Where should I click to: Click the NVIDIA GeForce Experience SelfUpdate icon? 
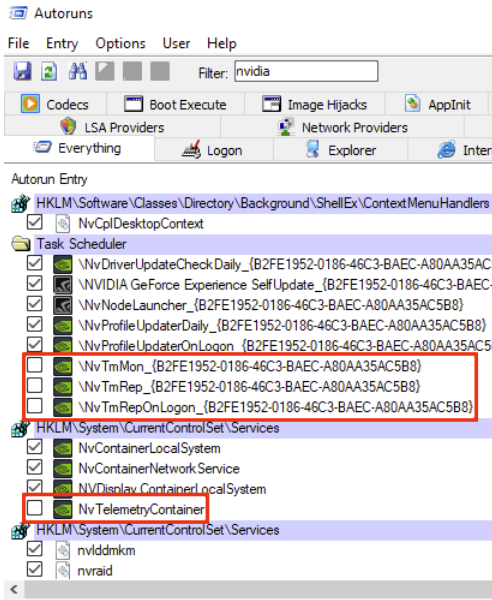click(62, 285)
